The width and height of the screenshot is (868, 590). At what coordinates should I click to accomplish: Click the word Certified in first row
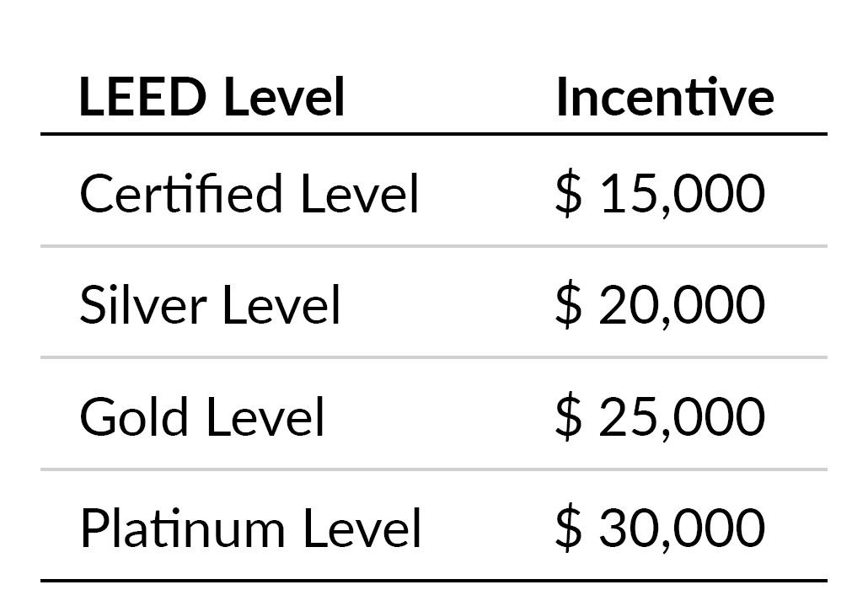(x=181, y=193)
